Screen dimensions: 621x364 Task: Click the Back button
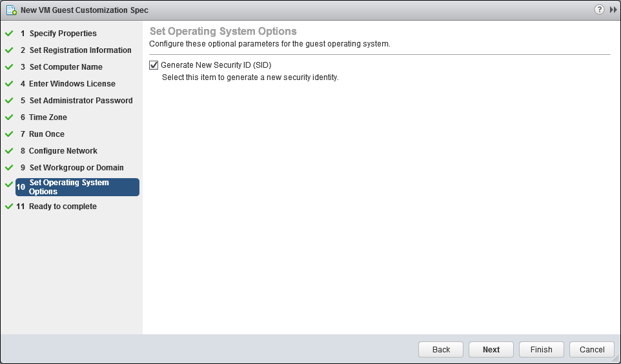(x=441, y=349)
